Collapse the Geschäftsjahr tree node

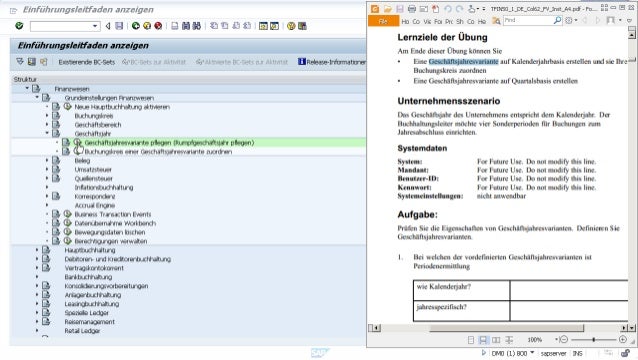tap(47, 133)
